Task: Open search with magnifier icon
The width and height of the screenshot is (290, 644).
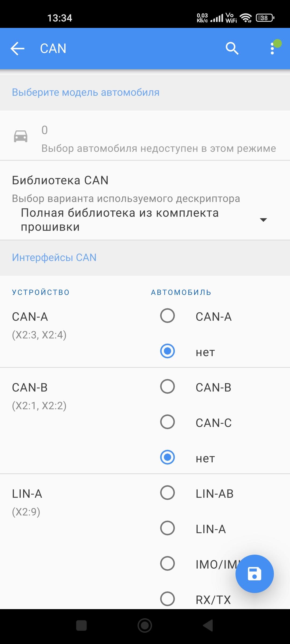Action: 232,49
